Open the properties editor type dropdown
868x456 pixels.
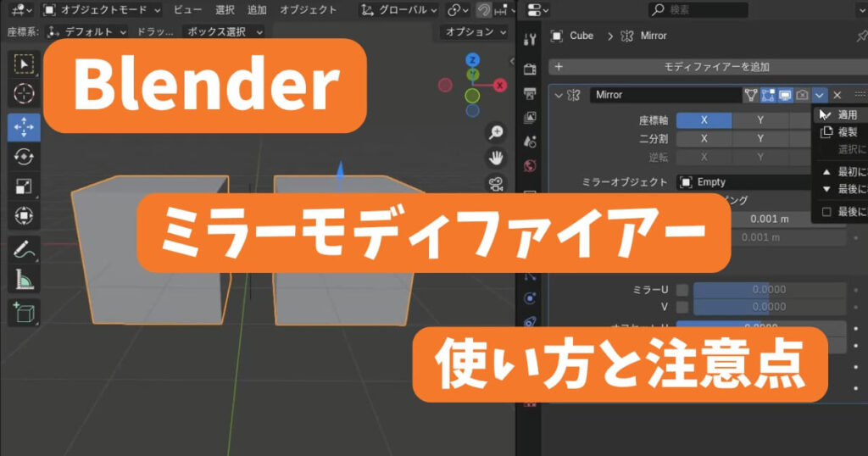click(x=537, y=10)
